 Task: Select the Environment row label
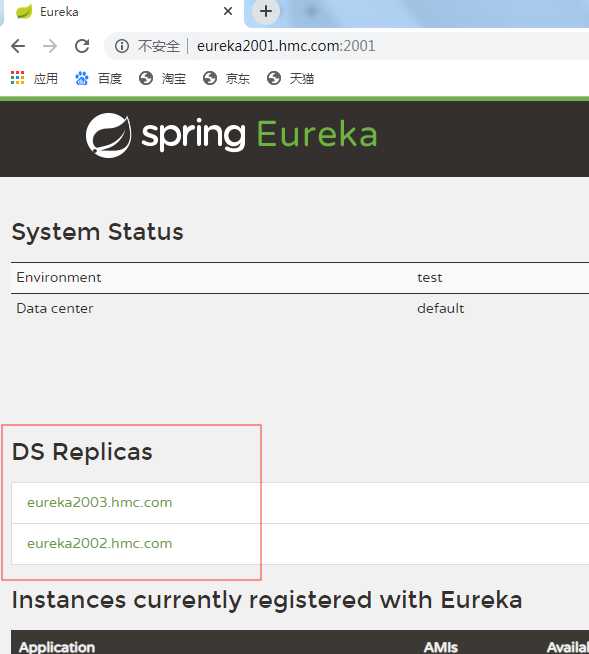tap(59, 277)
